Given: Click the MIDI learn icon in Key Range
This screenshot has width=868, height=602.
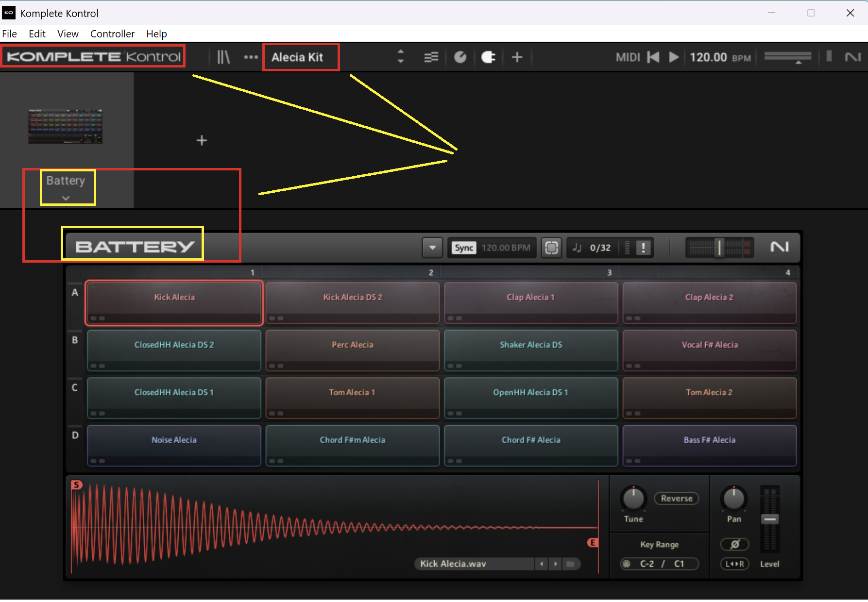Looking at the screenshot, I should (627, 564).
